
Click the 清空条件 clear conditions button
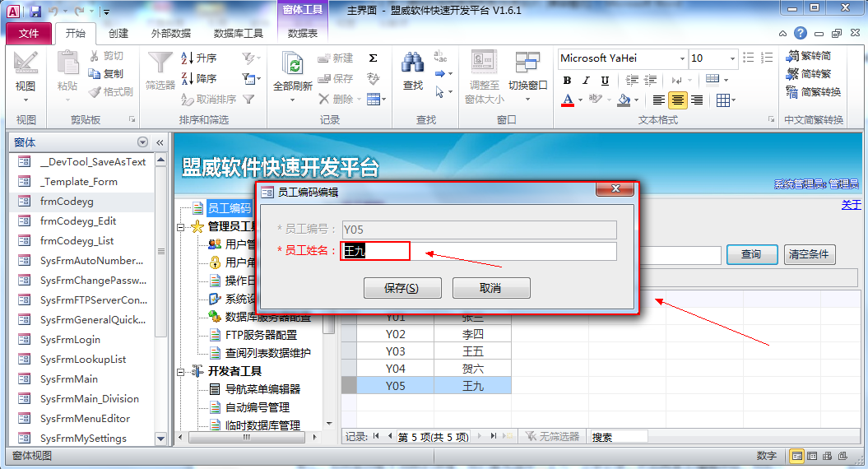point(810,254)
